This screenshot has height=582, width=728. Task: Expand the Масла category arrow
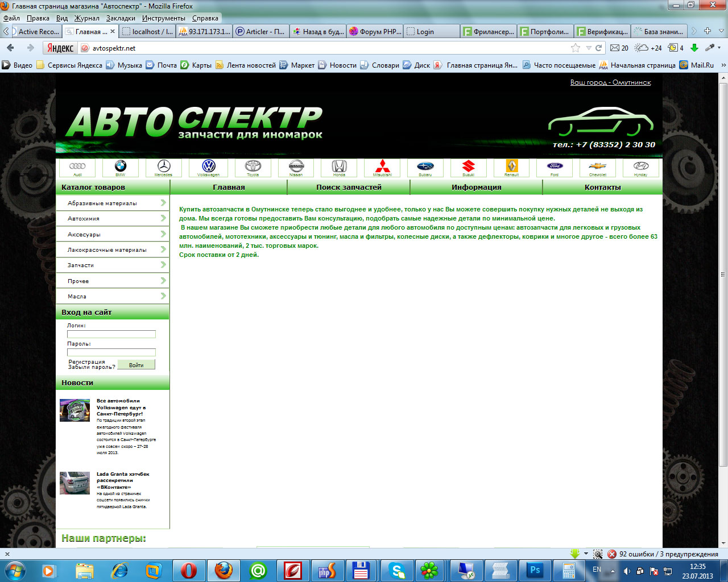[x=163, y=296]
